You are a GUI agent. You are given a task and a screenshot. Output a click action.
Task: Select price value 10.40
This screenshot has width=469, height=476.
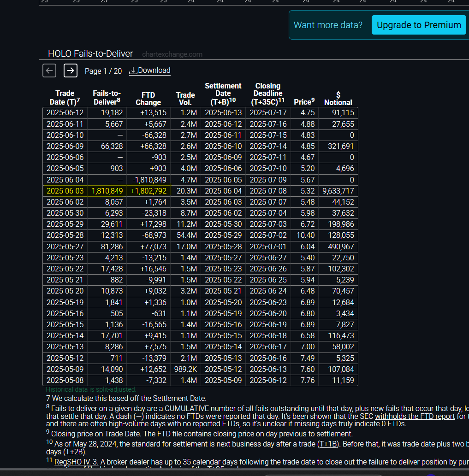[x=305, y=235]
